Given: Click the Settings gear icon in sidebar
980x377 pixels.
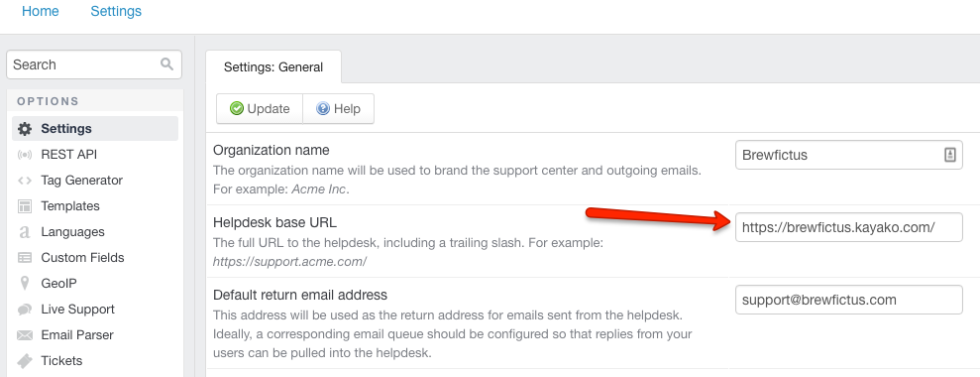Looking at the screenshot, I should pos(25,129).
